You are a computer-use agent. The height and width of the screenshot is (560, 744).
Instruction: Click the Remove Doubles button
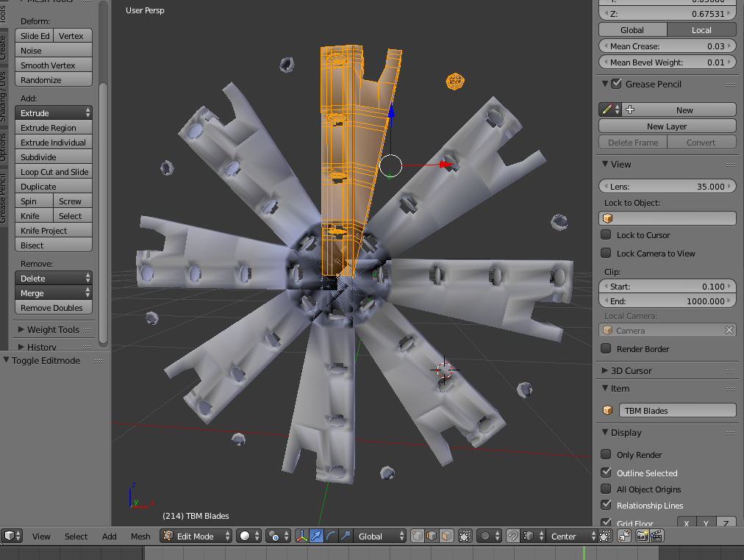tap(54, 308)
